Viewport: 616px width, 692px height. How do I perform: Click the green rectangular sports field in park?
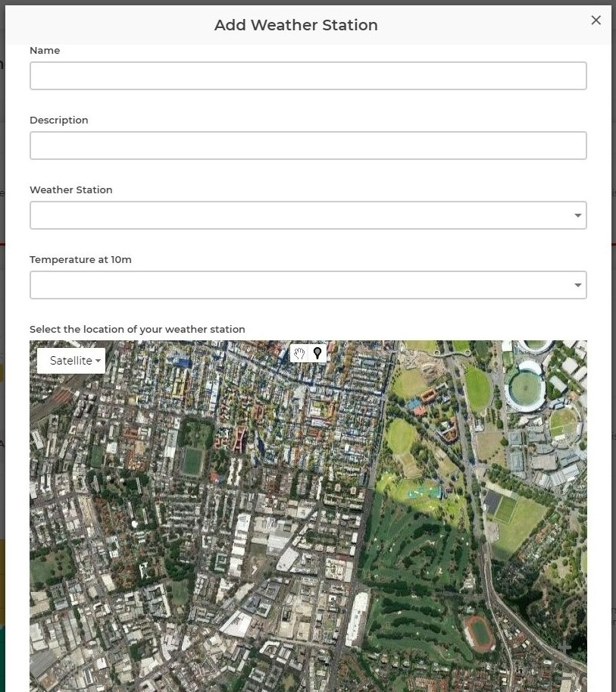pos(192,461)
